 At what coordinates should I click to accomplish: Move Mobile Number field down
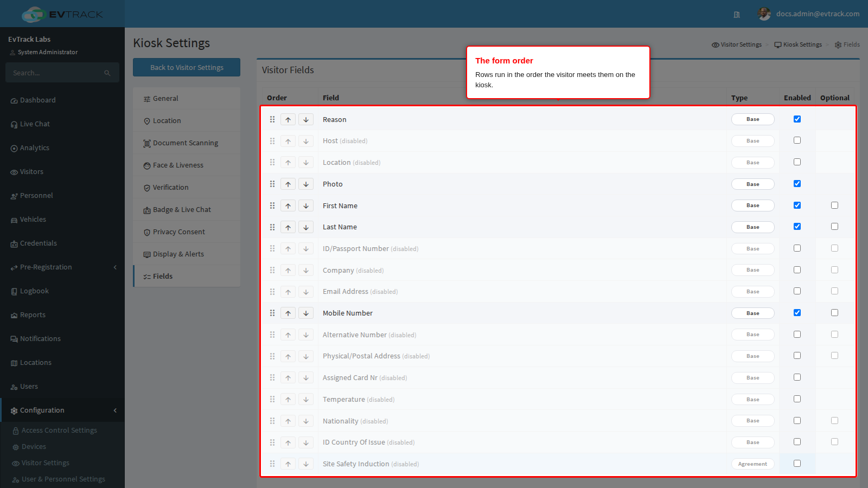coord(306,313)
